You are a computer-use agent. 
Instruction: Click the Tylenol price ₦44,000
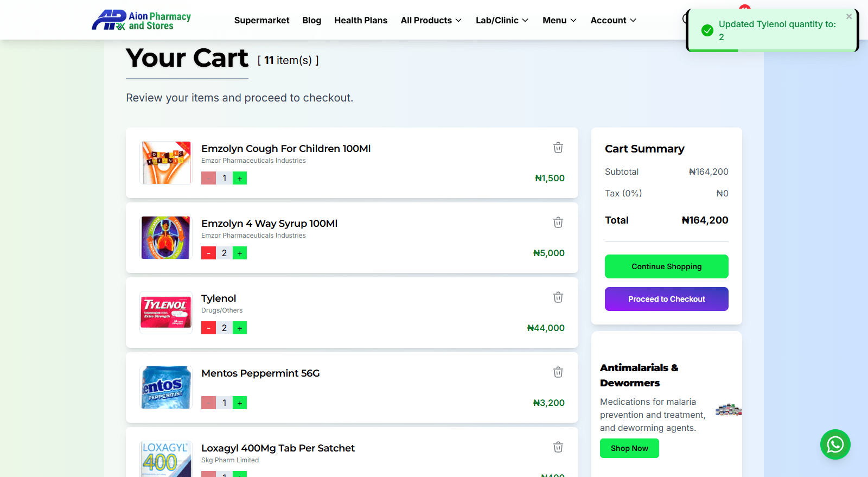(546, 328)
